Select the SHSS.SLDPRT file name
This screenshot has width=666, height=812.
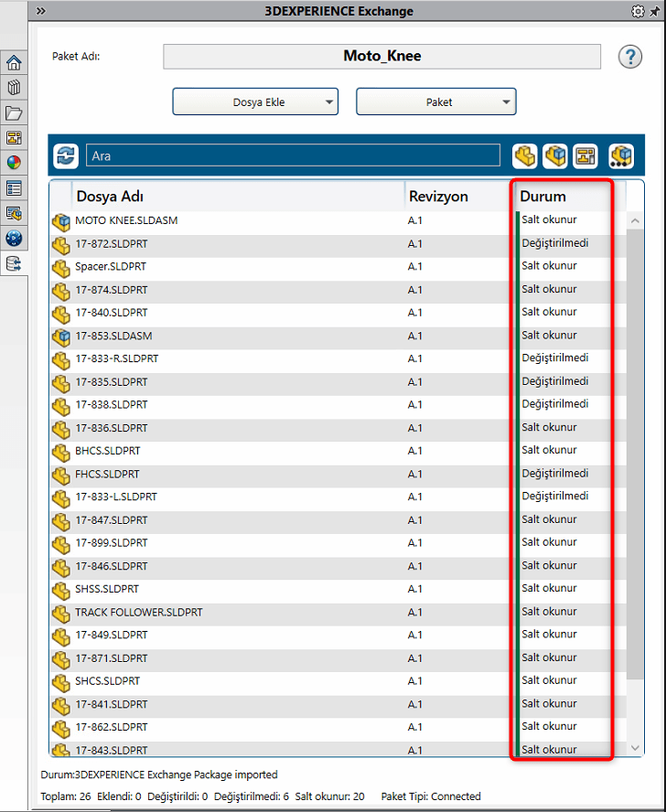point(107,589)
